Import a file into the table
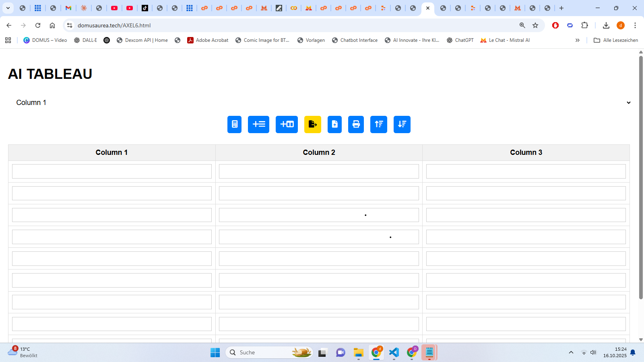 click(x=334, y=124)
